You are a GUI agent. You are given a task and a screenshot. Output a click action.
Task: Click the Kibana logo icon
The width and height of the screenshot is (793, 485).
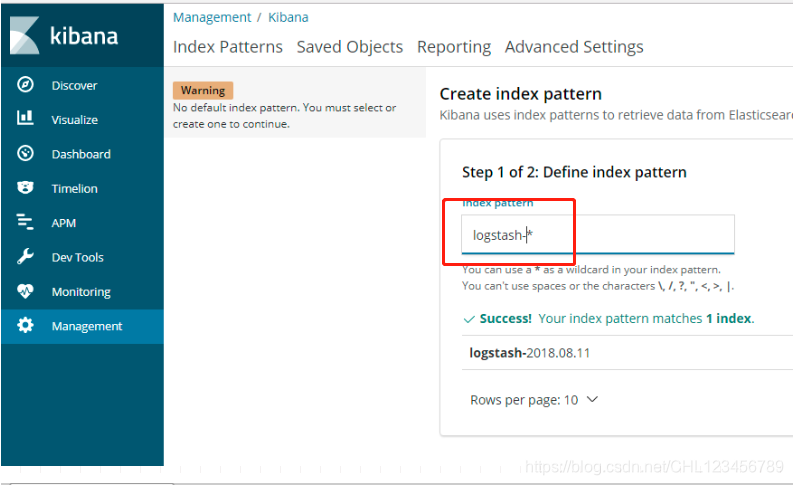(24, 35)
